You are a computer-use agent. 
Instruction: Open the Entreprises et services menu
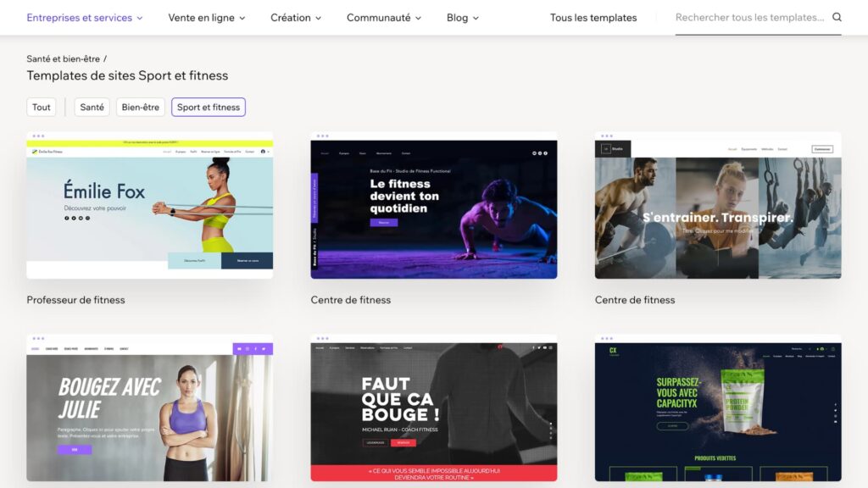[x=85, y=18]
